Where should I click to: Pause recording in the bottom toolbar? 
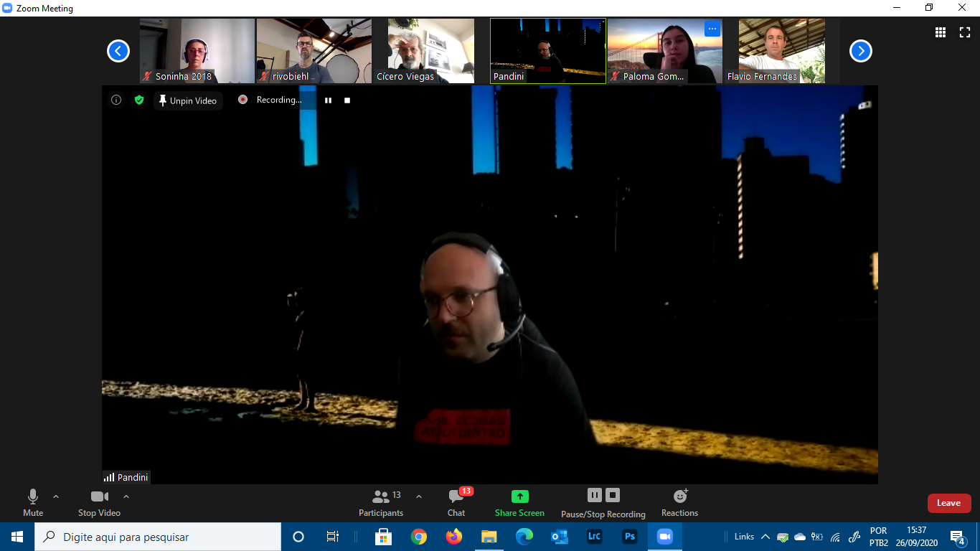pos(595,495)
